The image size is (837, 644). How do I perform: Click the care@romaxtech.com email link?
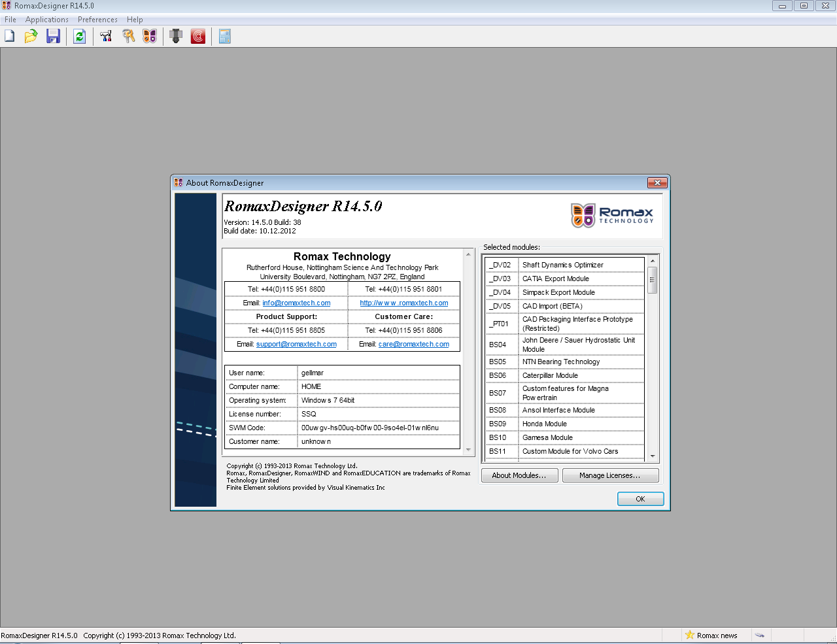pyautogui.click(x=414, y=344)
